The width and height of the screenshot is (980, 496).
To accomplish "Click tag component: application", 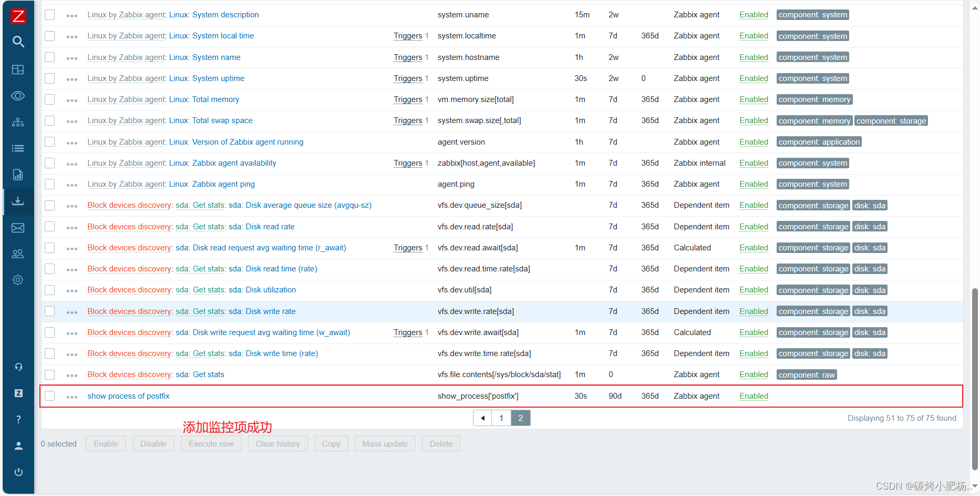I will pos(819,142).
